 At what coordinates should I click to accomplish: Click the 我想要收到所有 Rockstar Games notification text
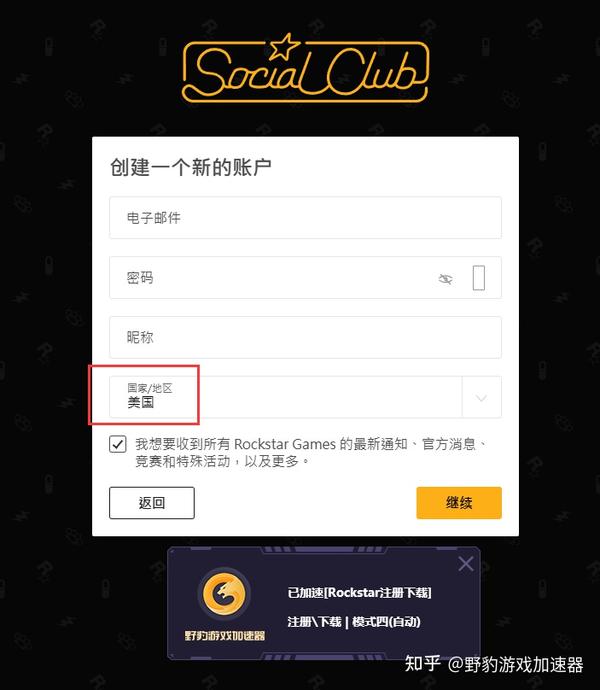(x=311, y=452)
